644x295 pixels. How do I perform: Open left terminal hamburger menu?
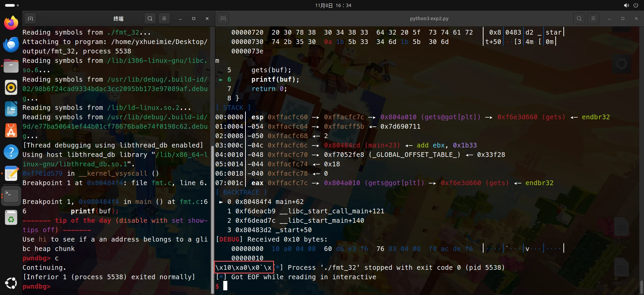[x=164, y=18]
